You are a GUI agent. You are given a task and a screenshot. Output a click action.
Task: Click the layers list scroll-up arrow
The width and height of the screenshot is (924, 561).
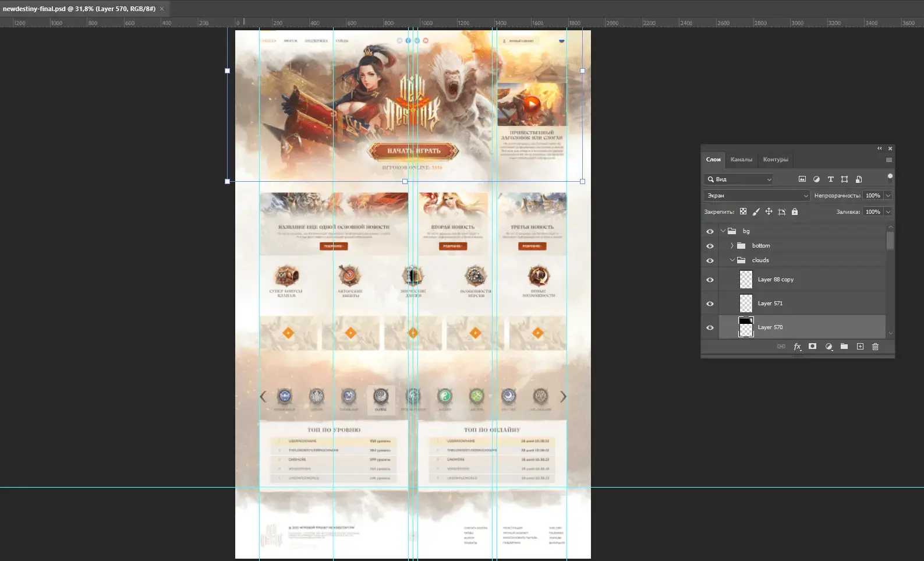point(890,227)
